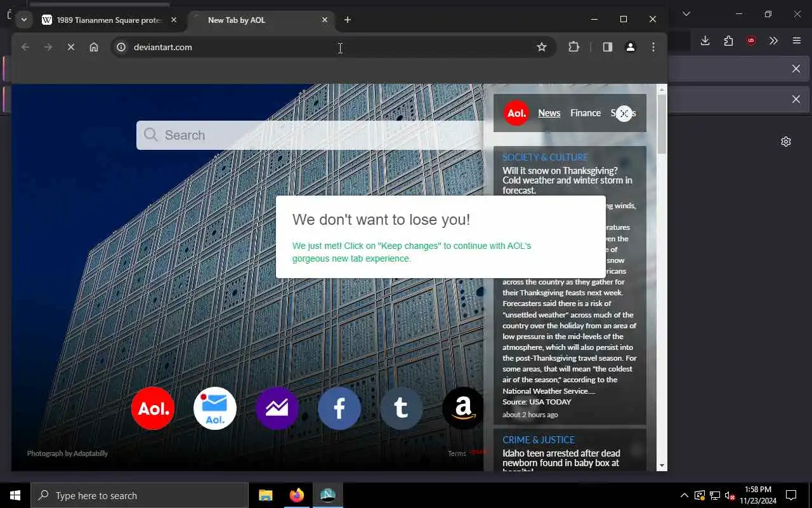Open the purple finance chart shortcut

pyautogui.click(x=277, y=408)
